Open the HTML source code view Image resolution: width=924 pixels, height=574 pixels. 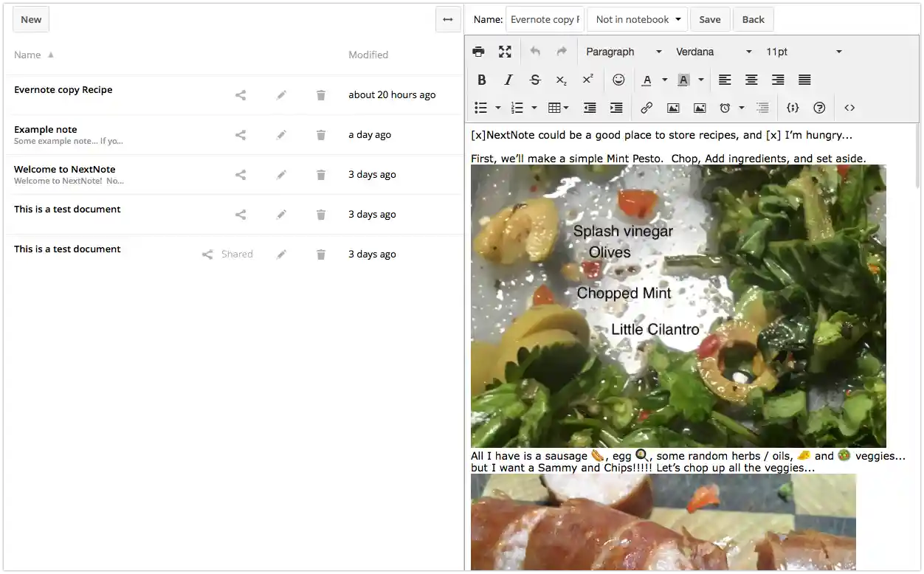click(849, 108)
